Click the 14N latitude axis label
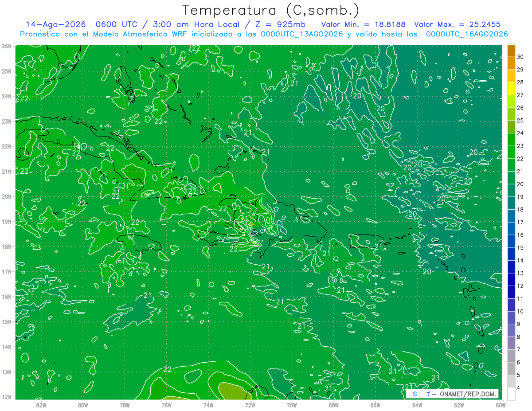532x411 pixels. [x=6, y=347]
